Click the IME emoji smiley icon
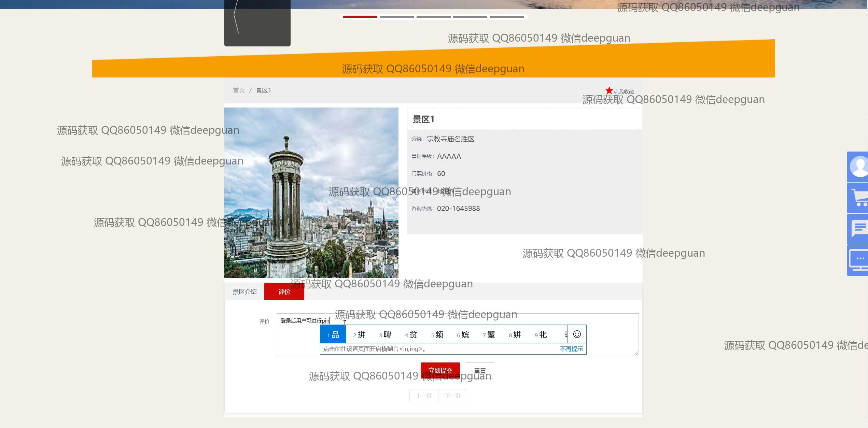Image resolution: width=868 pixels, height=428 pixels. coord(577,334)
